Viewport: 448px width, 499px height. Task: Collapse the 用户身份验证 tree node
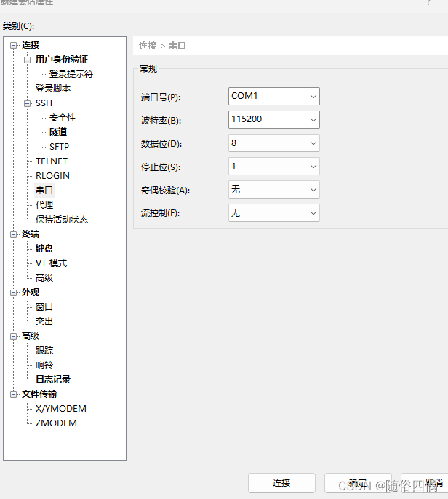[x=28, y=60]
